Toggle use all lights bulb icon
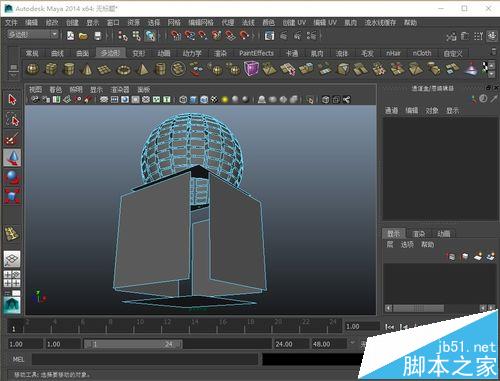This screenshot has height=381, width=500. (225, 99)
